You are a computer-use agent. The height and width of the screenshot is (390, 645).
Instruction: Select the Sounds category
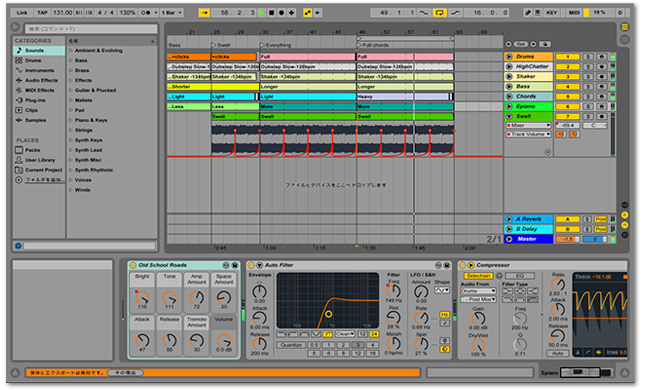pos(39,50)
